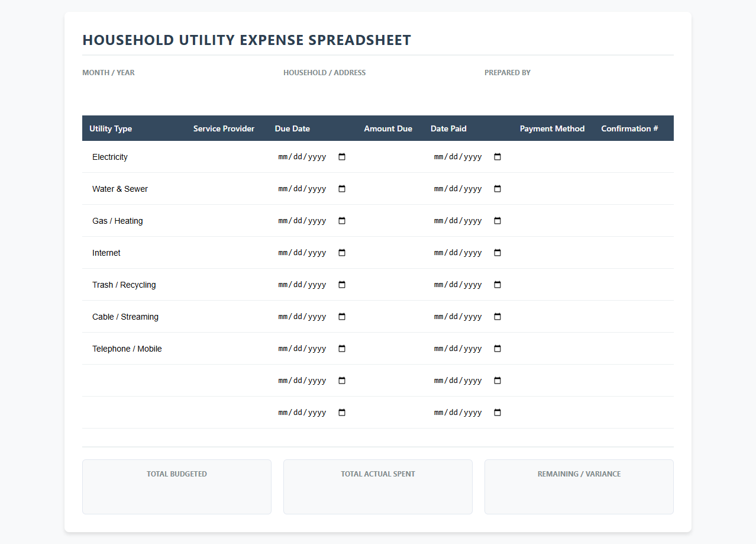The width and height of the screenshot is (756, 544).
Task: Open calendar picker for Electricity due date
Action: pyautogui.click(x=342, y=157)
